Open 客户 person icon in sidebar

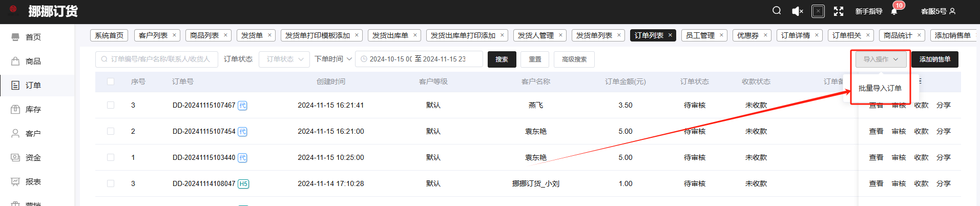15,133
